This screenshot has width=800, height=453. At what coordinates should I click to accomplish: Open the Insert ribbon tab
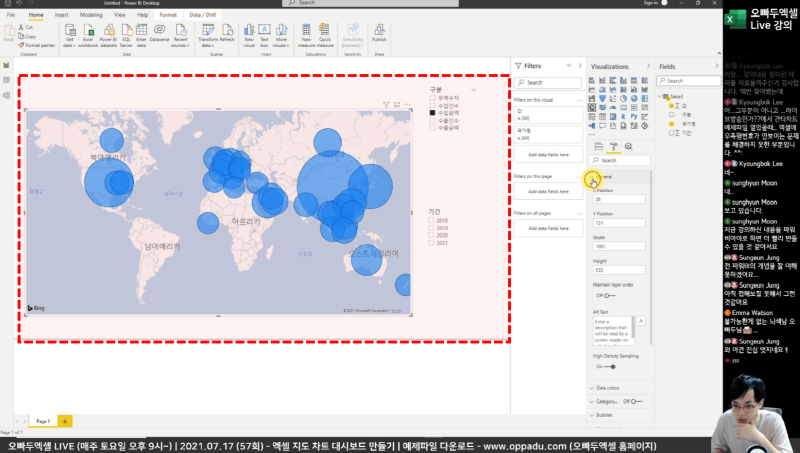[x=62, y=16]
